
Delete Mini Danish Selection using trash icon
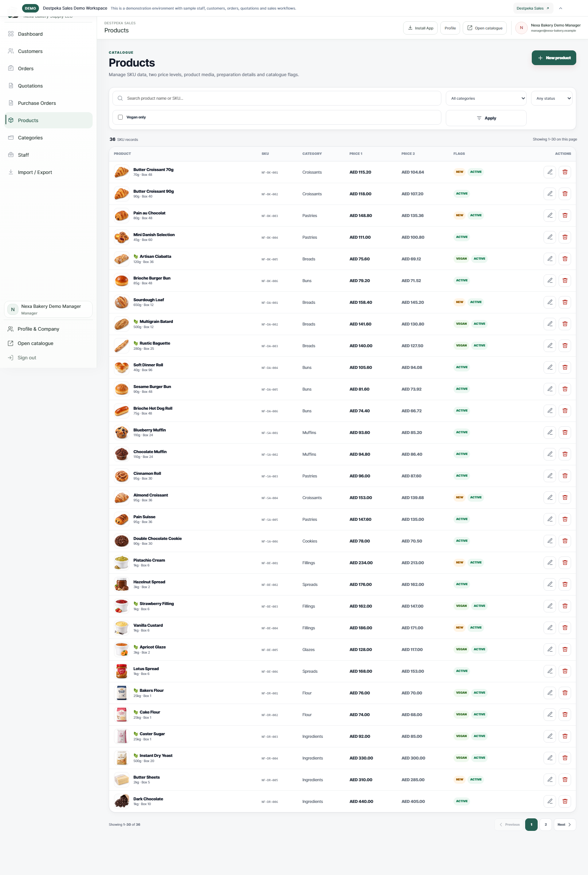(564, 237)
